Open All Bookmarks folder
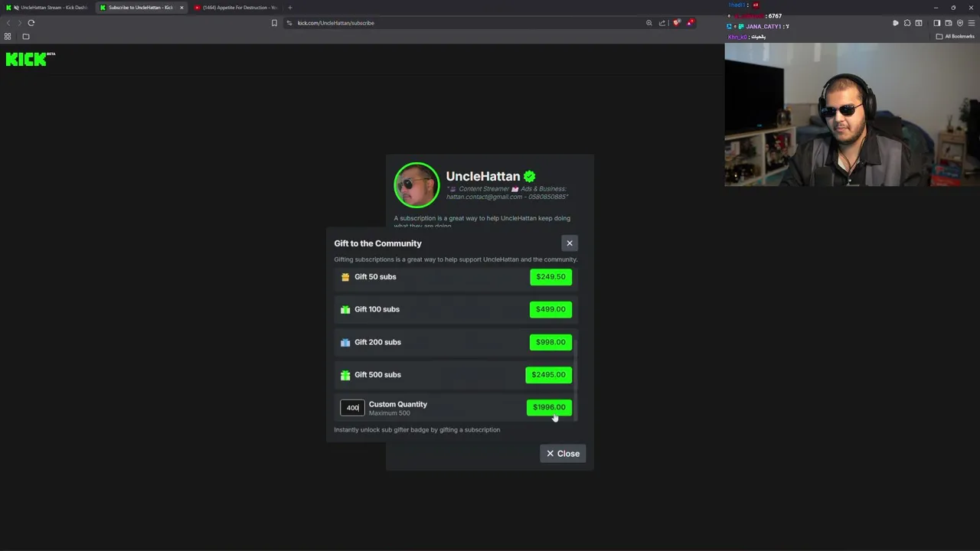Screen dimensions: 980x551 [x=955, y=37]
